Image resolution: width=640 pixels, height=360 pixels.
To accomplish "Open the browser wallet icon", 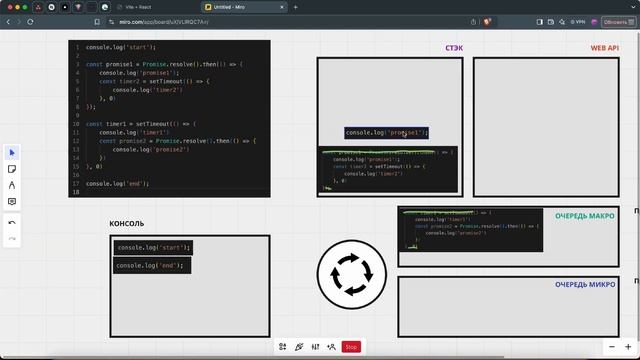I will tap(551, 22).
